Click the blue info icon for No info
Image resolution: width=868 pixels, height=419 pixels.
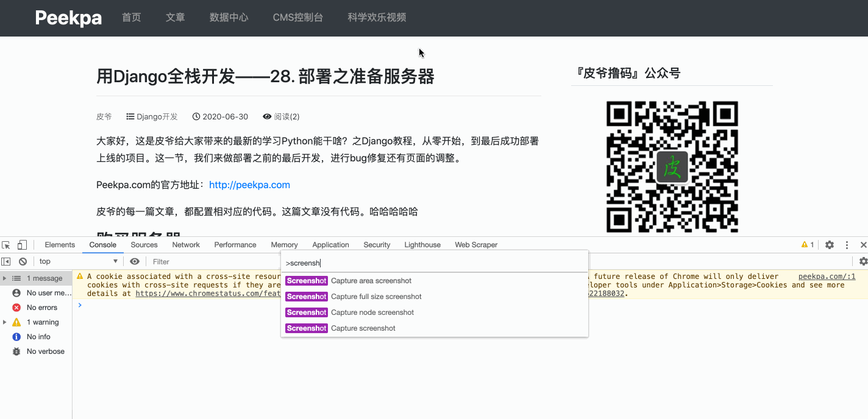16,337
